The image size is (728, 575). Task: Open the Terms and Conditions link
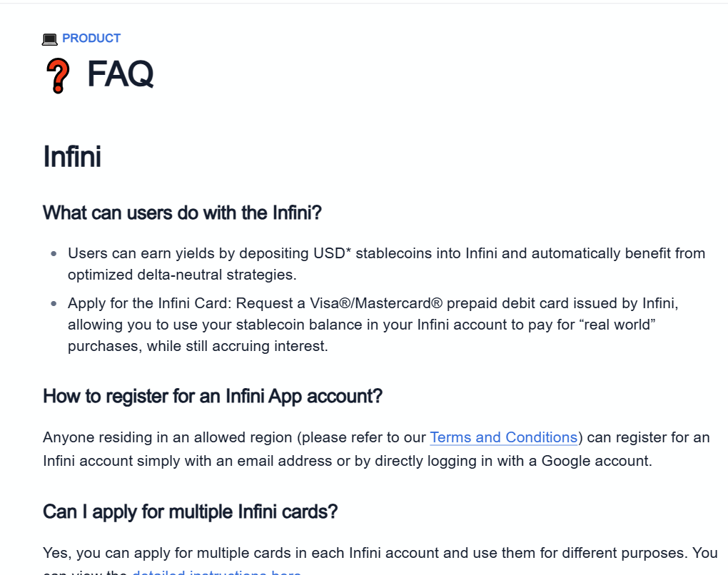(x=504, y=437)
